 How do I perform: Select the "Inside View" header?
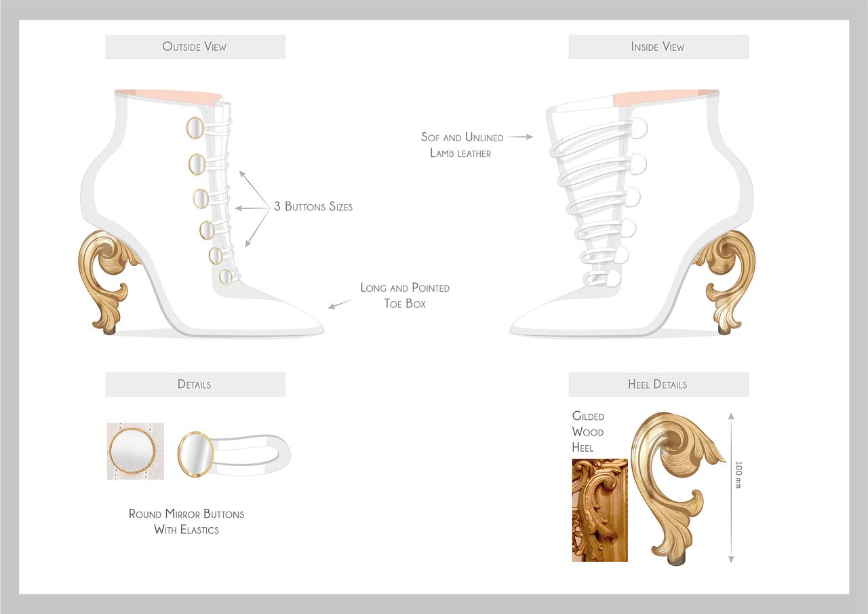click(658, 47)
